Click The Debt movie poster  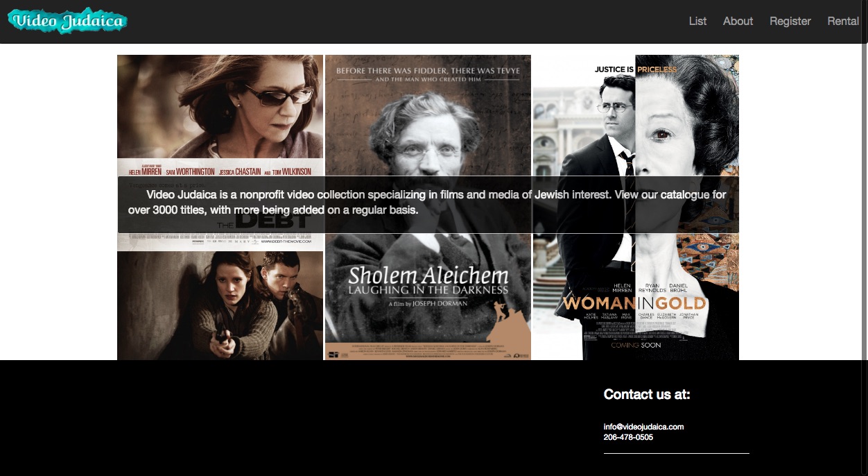220,207
